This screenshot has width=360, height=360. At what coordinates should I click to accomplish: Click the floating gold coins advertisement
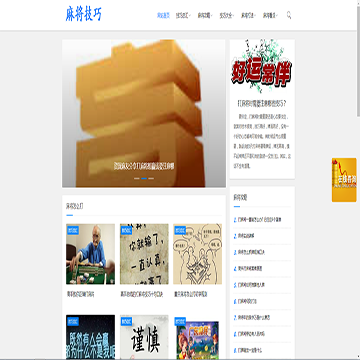(344, 180)
